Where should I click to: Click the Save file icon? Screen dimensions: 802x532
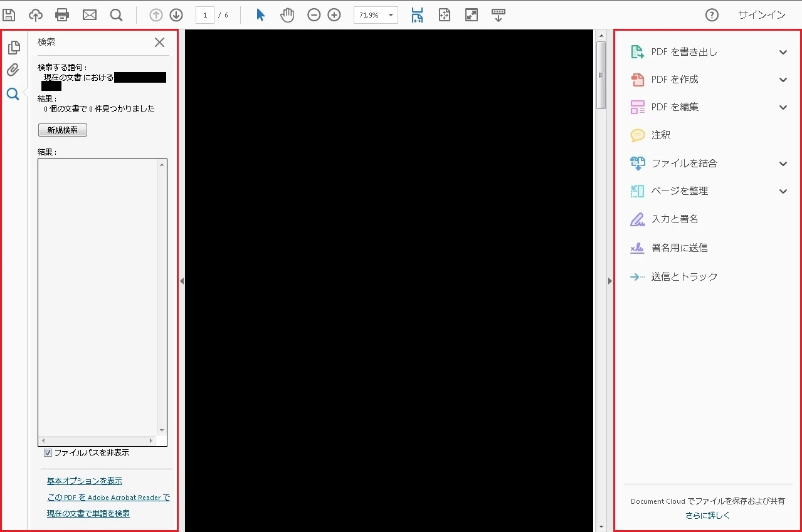9,14
